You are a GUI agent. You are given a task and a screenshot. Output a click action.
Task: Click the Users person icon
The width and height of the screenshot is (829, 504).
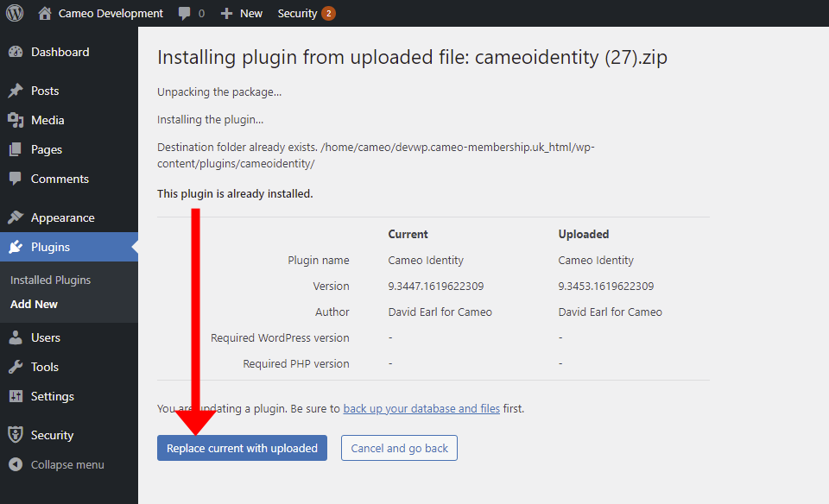[16, 337]
